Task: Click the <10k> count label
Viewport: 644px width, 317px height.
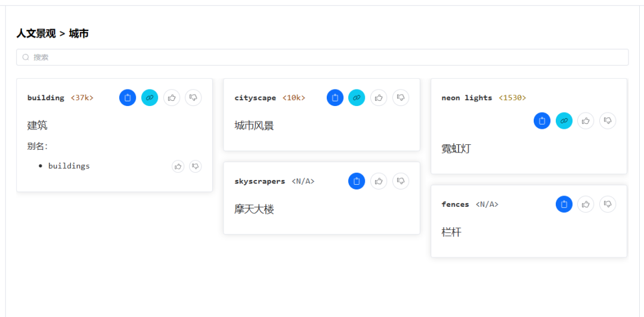Action: coord(294,98)
